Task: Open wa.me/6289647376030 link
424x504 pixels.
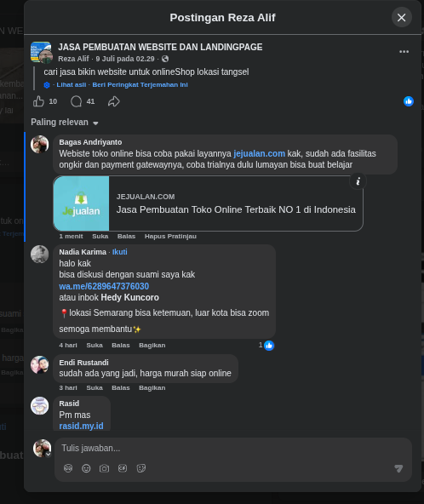Action: click(x=104, y=286)
